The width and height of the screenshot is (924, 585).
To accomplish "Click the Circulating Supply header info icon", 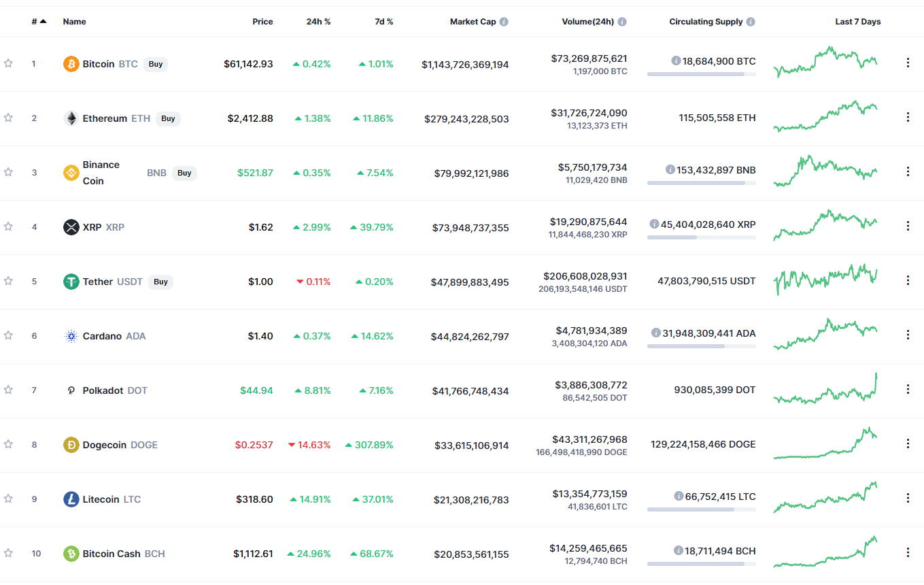I will click(751, 22).
